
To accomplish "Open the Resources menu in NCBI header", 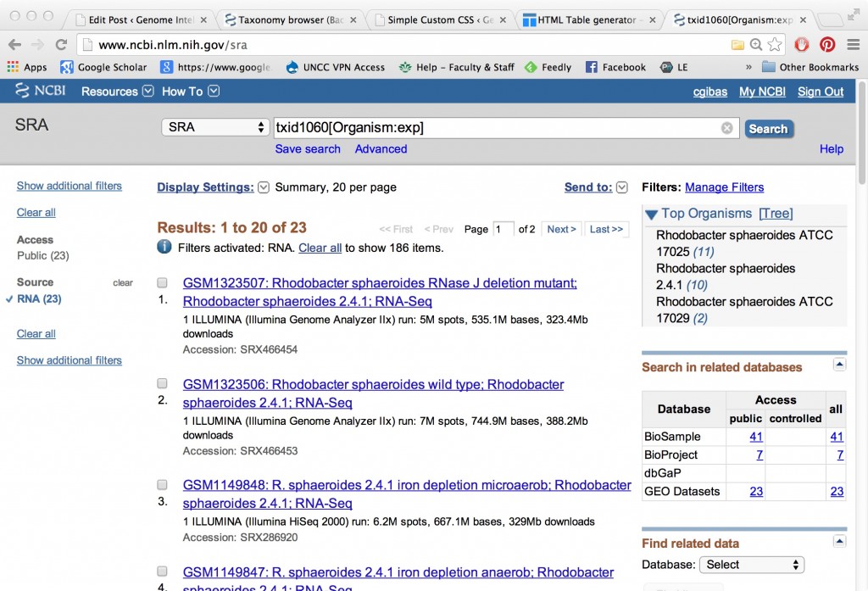I will coord(117,92).
